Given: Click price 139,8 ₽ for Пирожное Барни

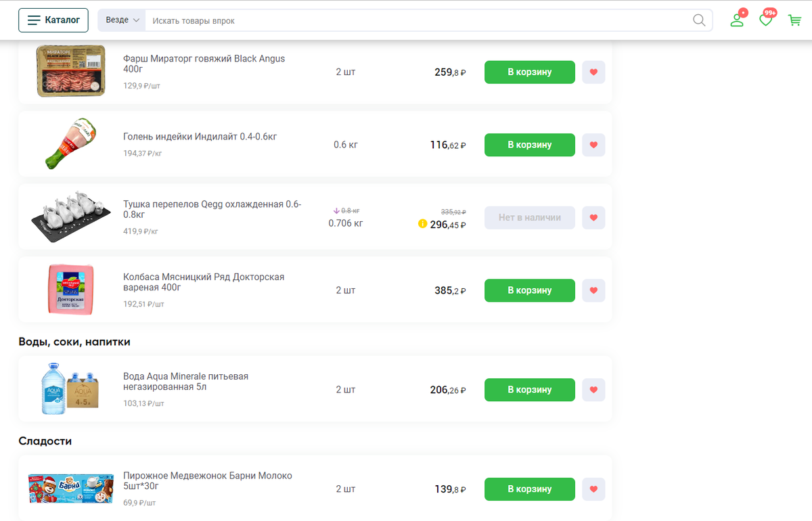Looking at the screenshot, I should click(450, 489).
